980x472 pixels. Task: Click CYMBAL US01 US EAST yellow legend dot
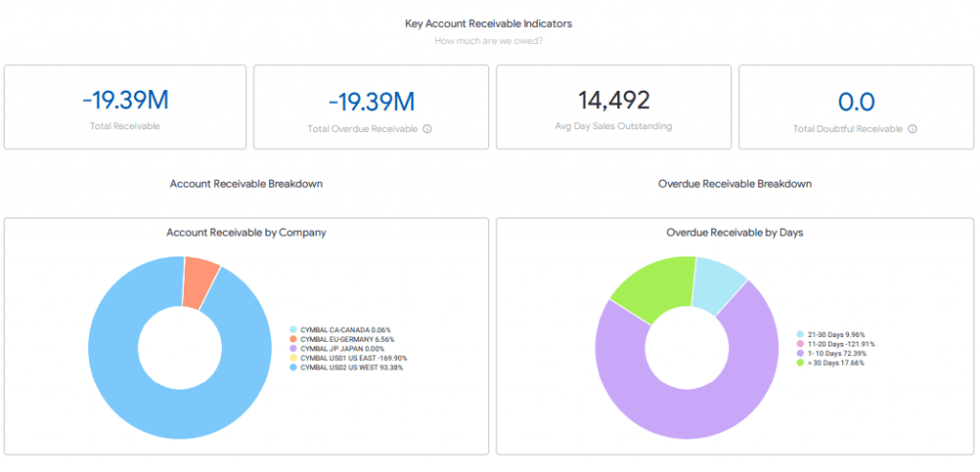point(293,358)
